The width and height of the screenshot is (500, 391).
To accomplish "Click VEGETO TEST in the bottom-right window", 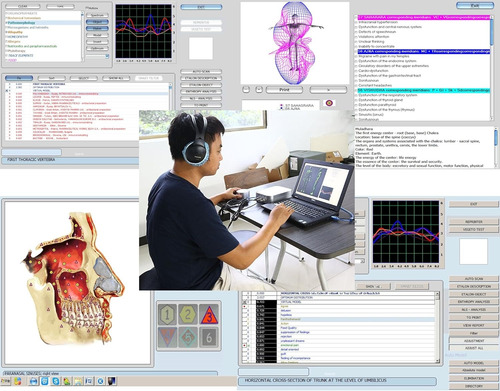I will coord(474,229).
